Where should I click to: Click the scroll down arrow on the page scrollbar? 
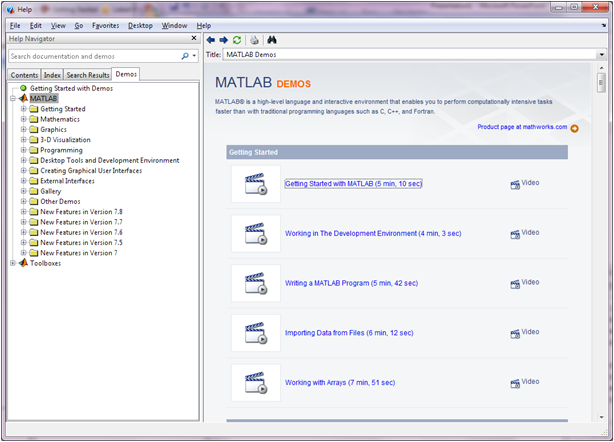[601, 417]
